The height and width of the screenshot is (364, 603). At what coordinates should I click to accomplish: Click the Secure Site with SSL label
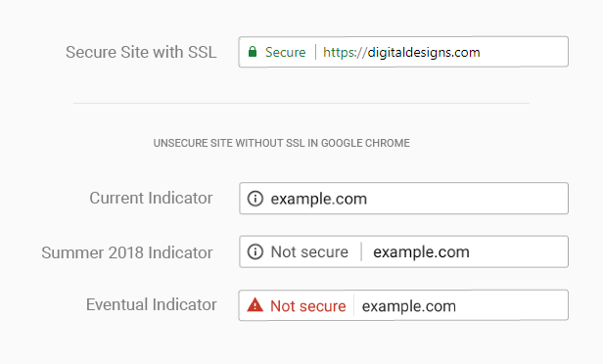coord(141,52)
